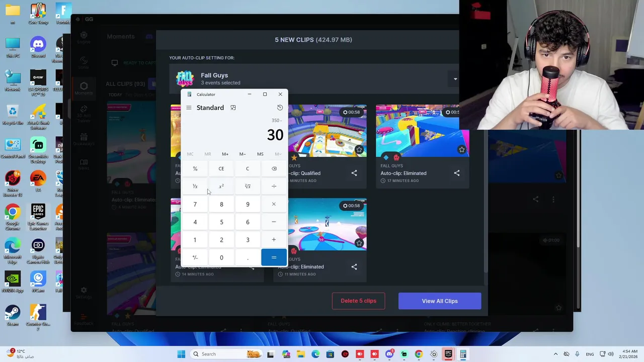Show hidden system tray icons chevron
The width and height of the screenshot is (644, 362).
[555, 354]
